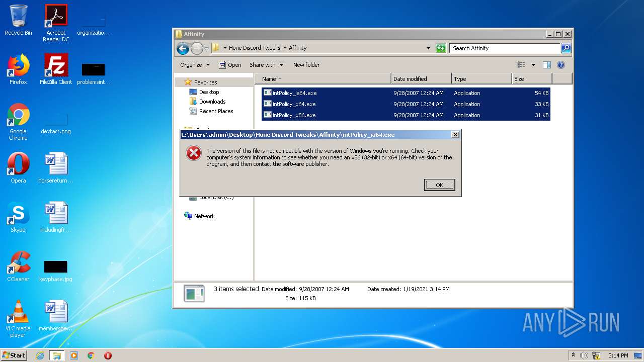Image resolution: width=644 pixels, height=362 pixels.
Task: Select intPolicy_x86.exe file
Action: click(x=406, y=115)
